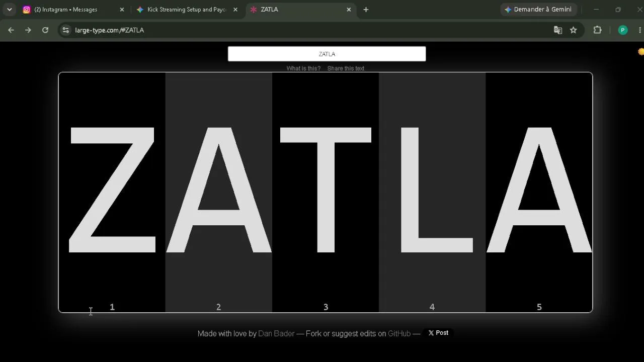The height and width of the screenshot is (362, 644).
Task: Switch to Kick Streaming Setup tab
Action: [187, 10]
